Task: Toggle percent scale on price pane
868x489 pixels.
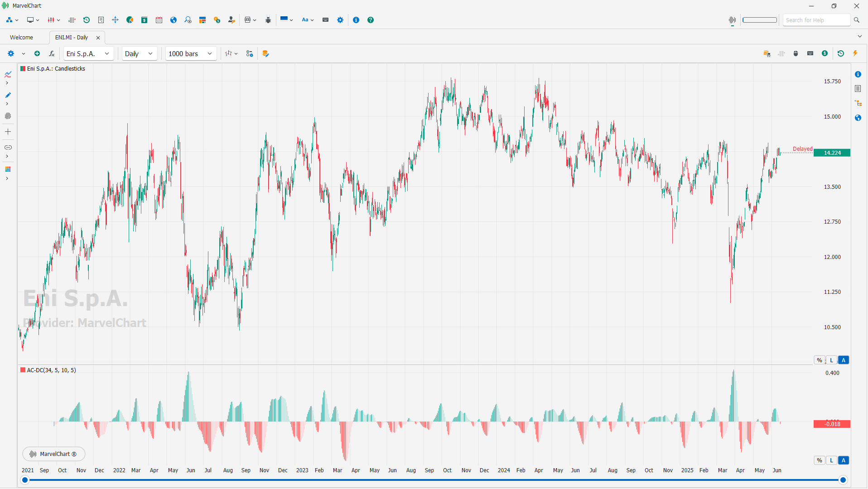Action: pyautogui.click(x=820, y=360)
